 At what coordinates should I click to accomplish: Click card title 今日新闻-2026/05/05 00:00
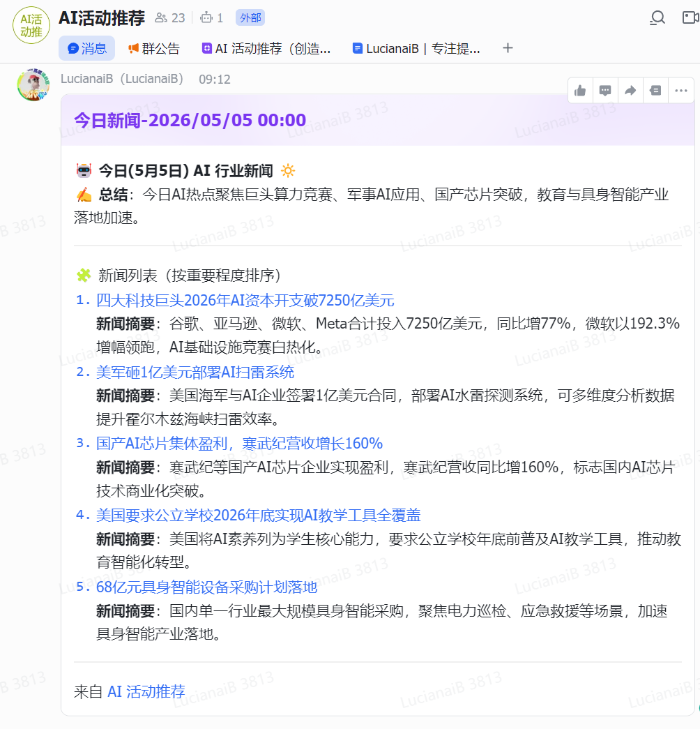[x=190, y=121]
